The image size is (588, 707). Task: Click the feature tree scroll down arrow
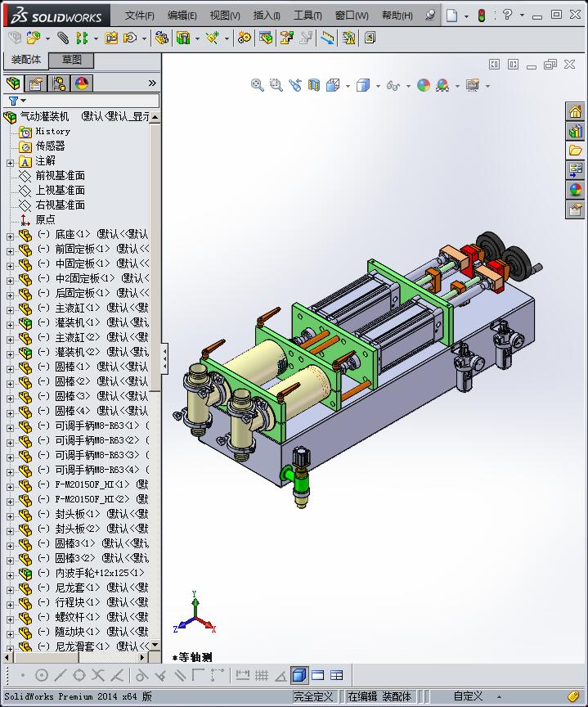coord(155,645)
